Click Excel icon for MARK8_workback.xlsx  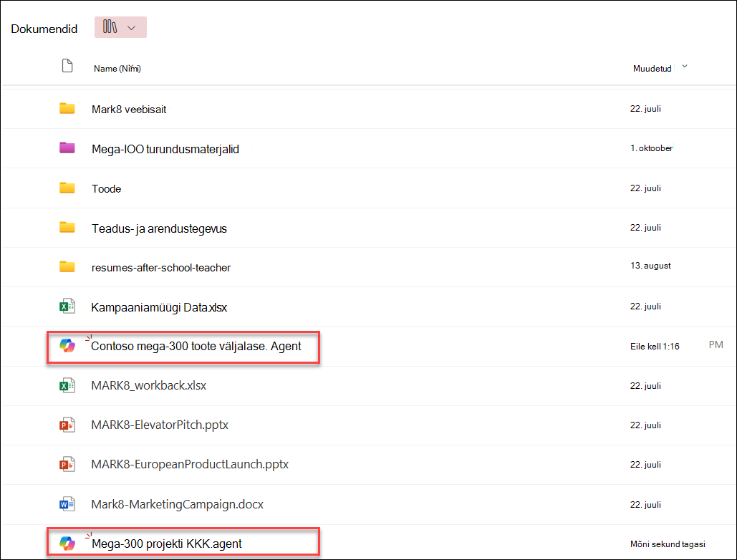point(67,385)
